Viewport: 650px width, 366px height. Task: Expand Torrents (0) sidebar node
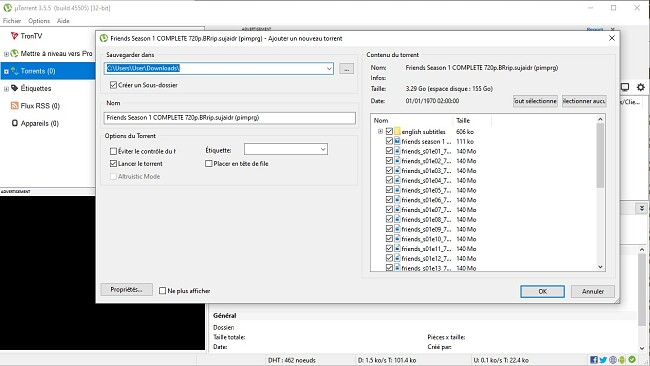coord(6,71)
